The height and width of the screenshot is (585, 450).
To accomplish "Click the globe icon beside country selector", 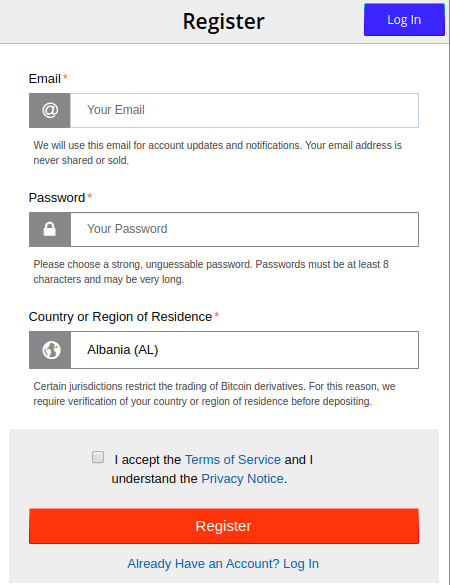I will point(50,350).
